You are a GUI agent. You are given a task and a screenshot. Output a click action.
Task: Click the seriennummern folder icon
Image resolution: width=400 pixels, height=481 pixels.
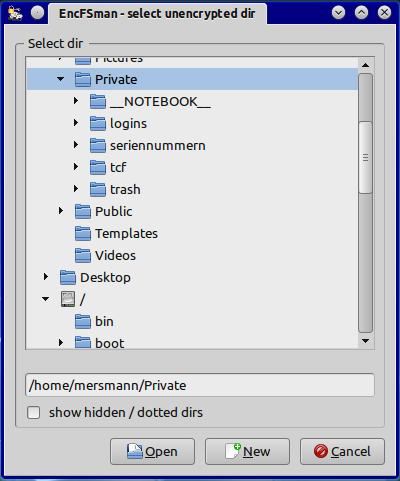tap(98, 145)
